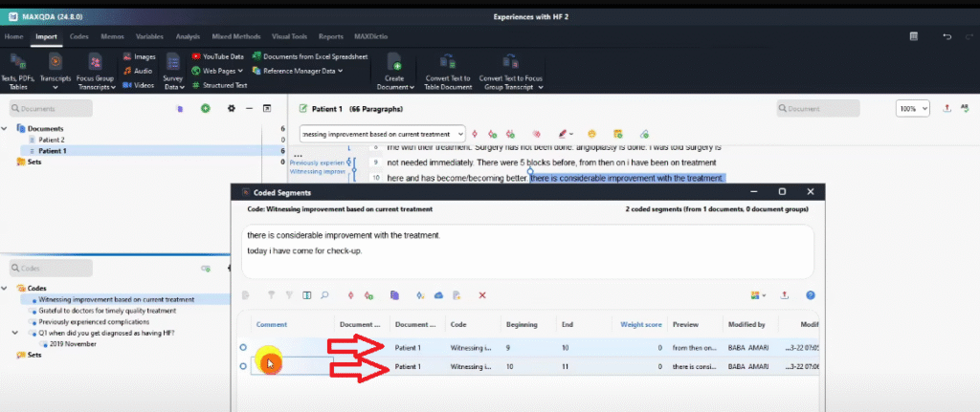Click the export document icon

[947, 109]
